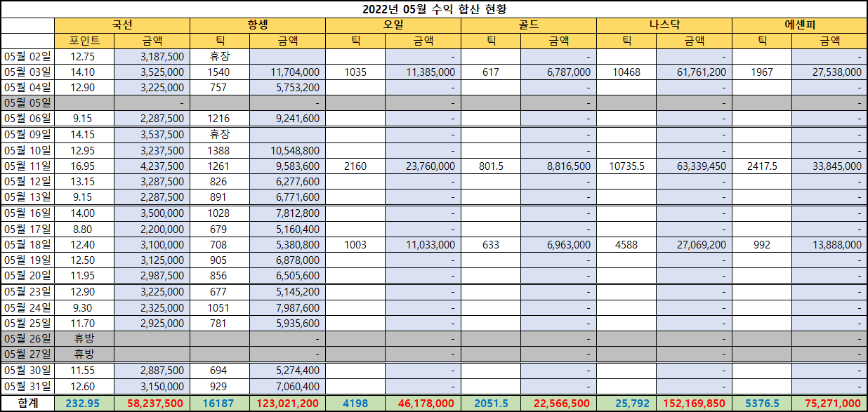The width and height of the screenshot is (868, 412).
Task: Click the 오일 column group header
Action: [393, 25]
